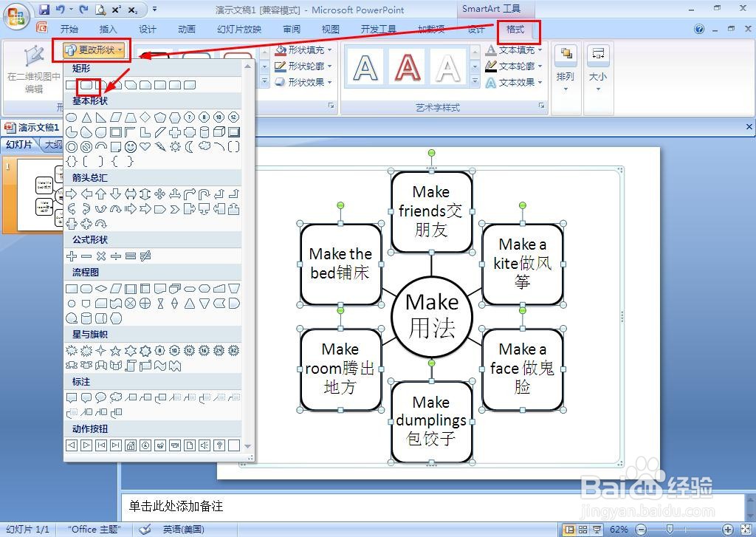Apply red WordArt style A
The width and height of the screenshot is (756, 537).
(x=408, y=67)
